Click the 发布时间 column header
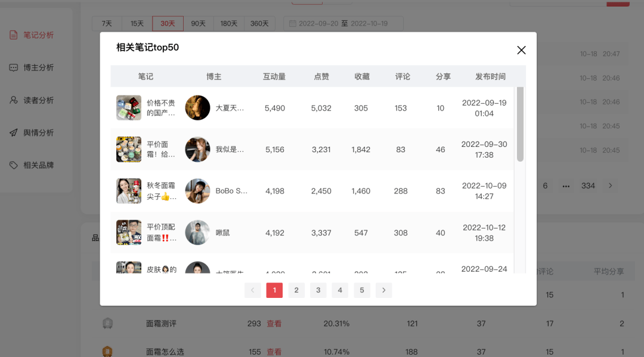 [x=490, y=76]
